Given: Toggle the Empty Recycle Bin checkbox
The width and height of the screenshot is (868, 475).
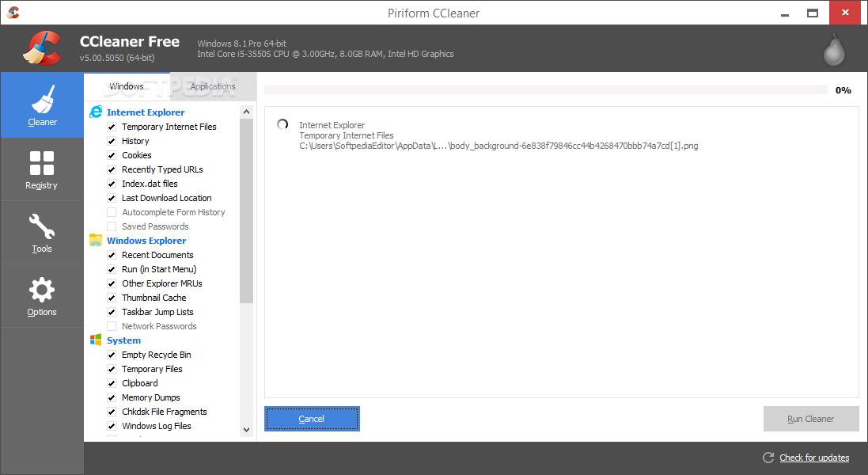Looking at the screenshot, I should (x=112, y=355).
